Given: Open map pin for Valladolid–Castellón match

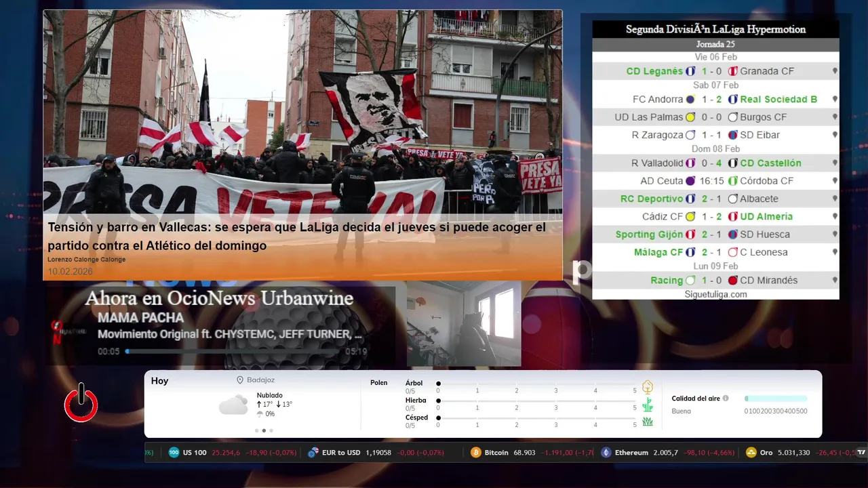Looking at the screenshot, I should [x=835, y=163].
